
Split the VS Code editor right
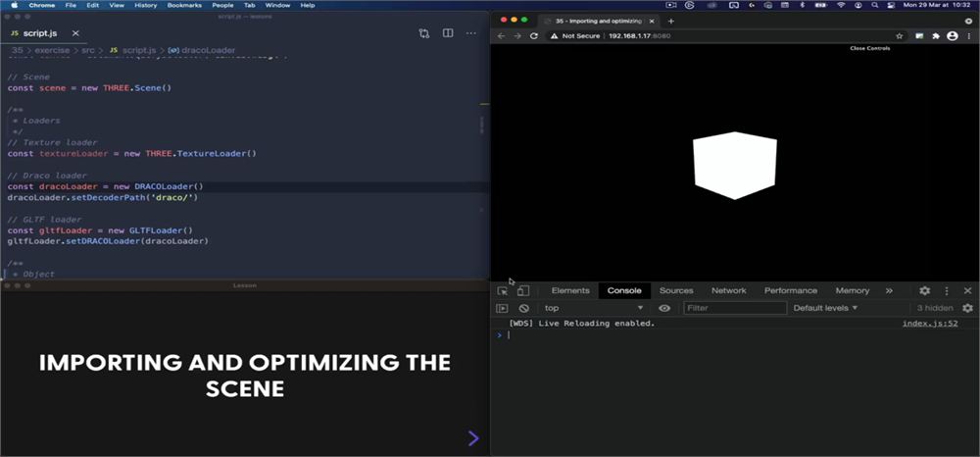448,33
